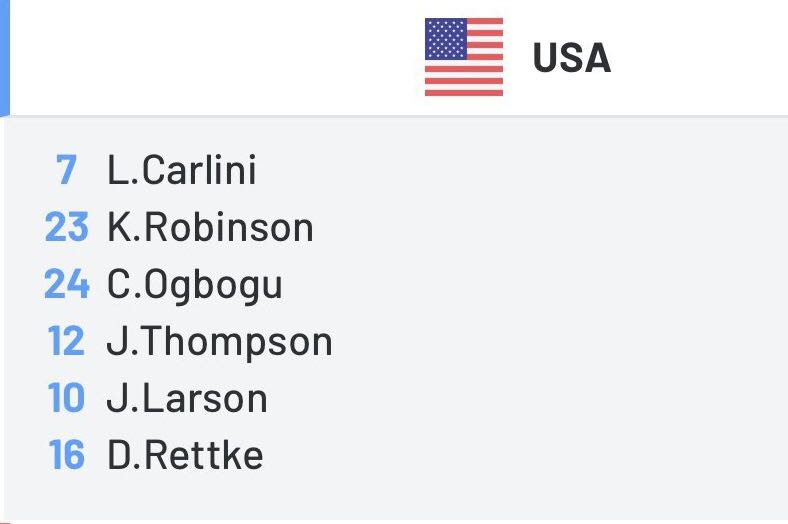Select K.Robinson in the roster
Viewport: 788px width, 524px height.
(210, 227)
